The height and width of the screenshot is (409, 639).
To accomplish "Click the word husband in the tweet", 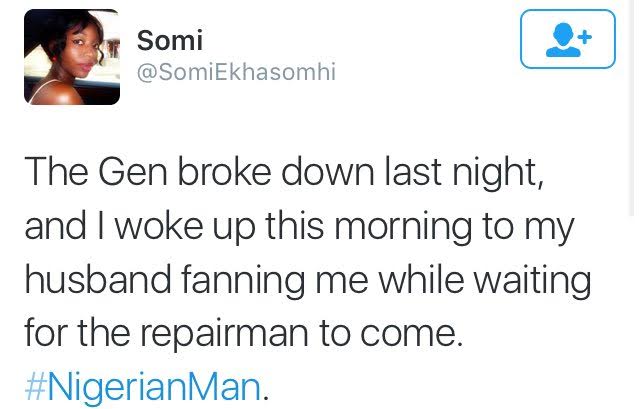I will click(98, 279).
